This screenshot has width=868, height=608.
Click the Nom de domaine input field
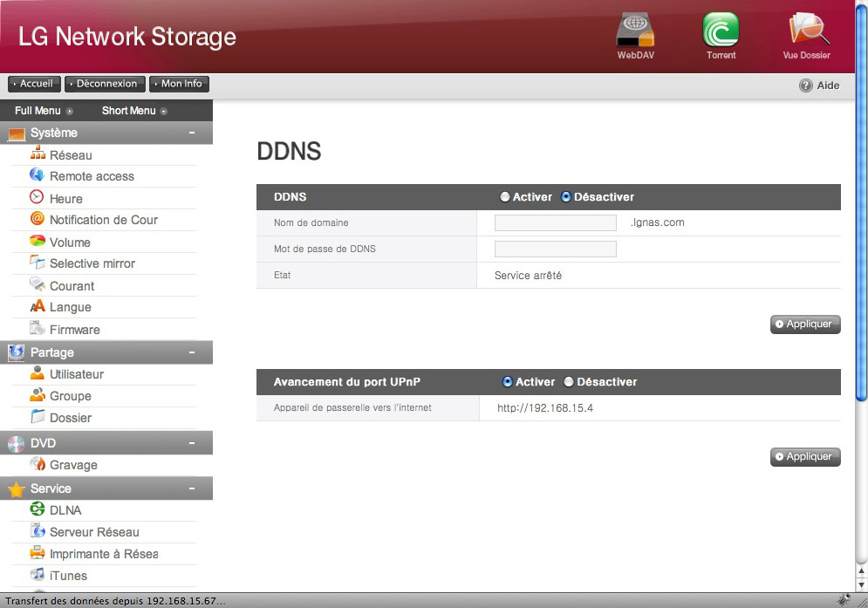coord(555,222)
